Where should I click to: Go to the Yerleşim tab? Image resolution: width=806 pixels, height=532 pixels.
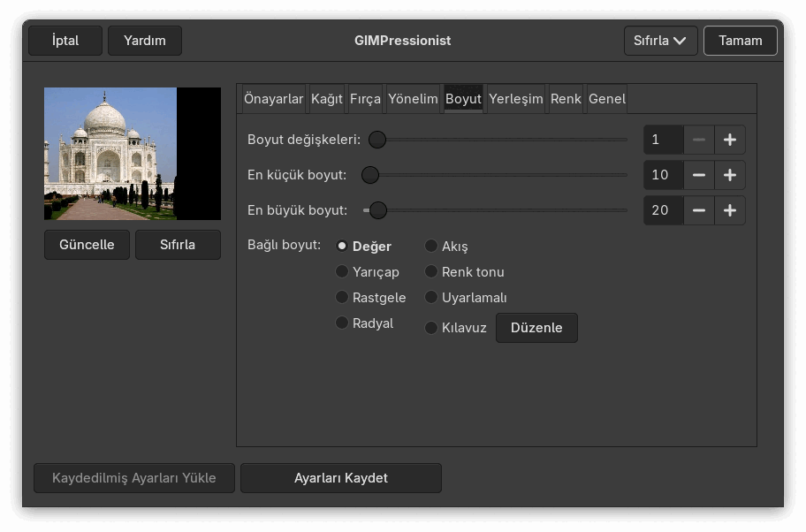click(515, 99)
